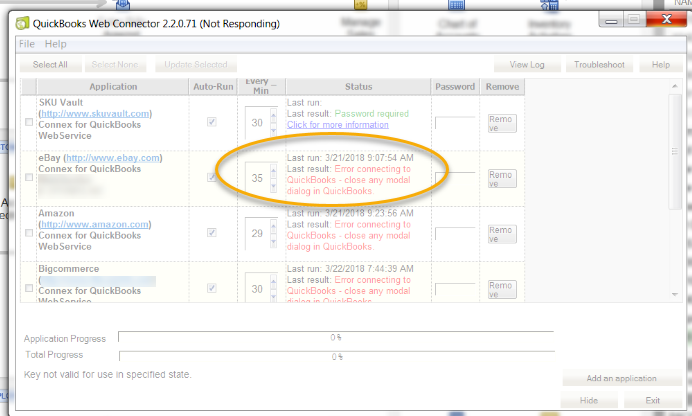Click scrollbar up arrow in application list

click(x=675, y=86)
